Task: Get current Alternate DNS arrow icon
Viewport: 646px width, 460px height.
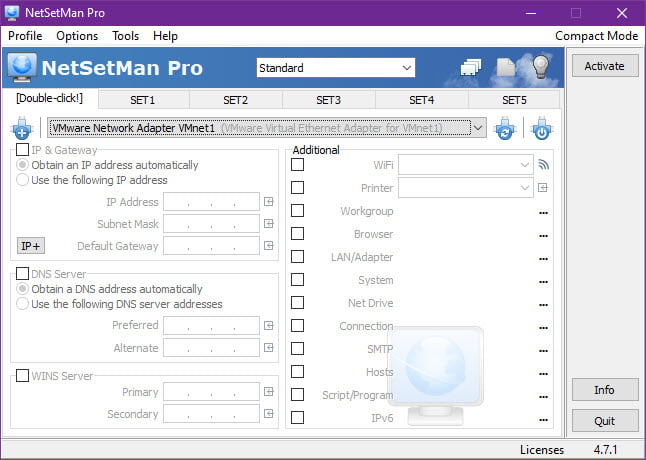Action: (x=269, y=348)
